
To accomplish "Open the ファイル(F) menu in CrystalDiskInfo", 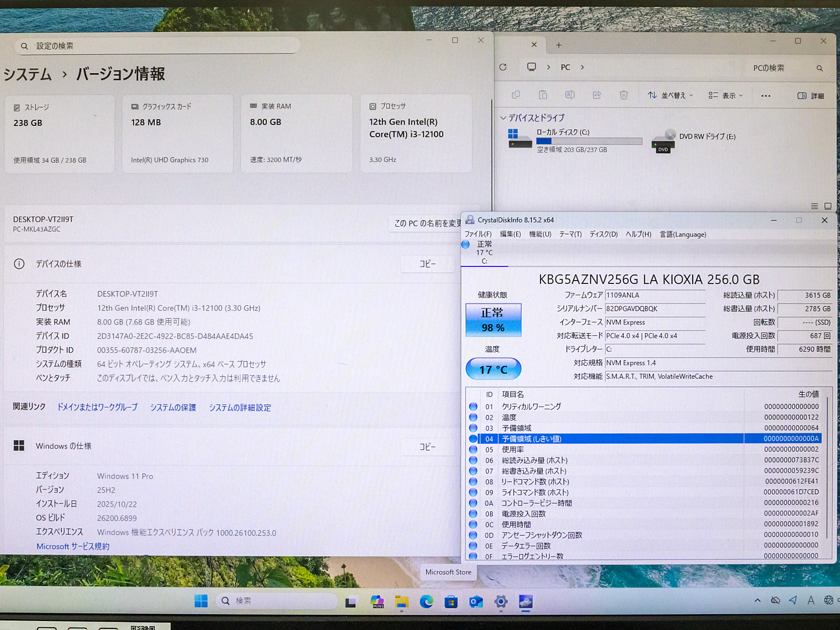I will pos(478,234).
